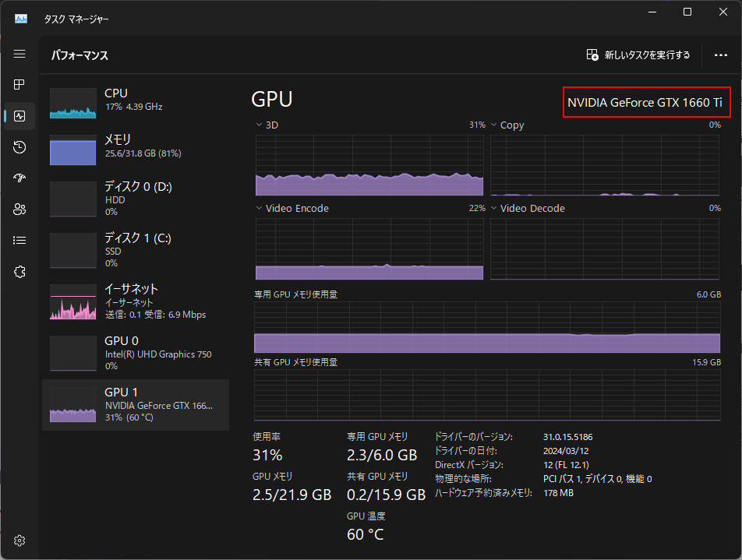This screenshot has width=742, height=560.
Task: Click the 25.6/31.8 GB (81%) memory stat
Action: coord(143,153)
